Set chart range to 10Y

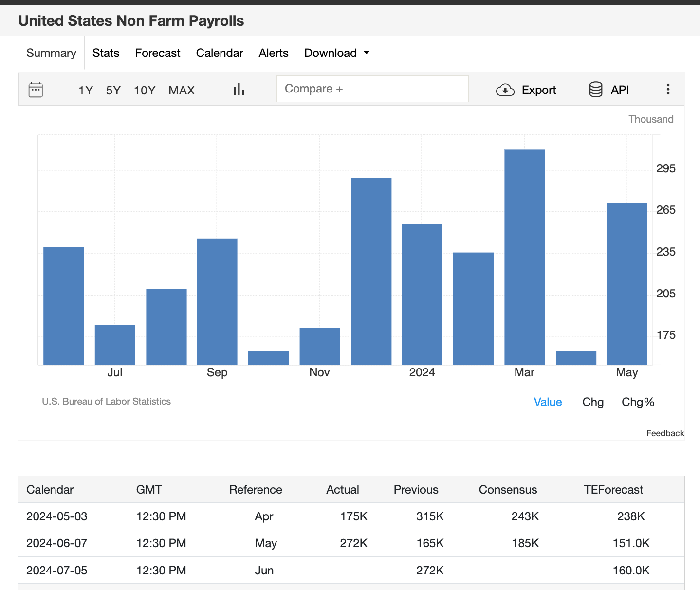145,91
